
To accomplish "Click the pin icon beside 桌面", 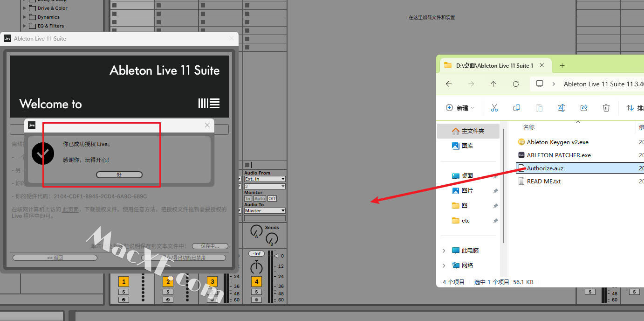I will pyautogui.click(x=495, y=176).
